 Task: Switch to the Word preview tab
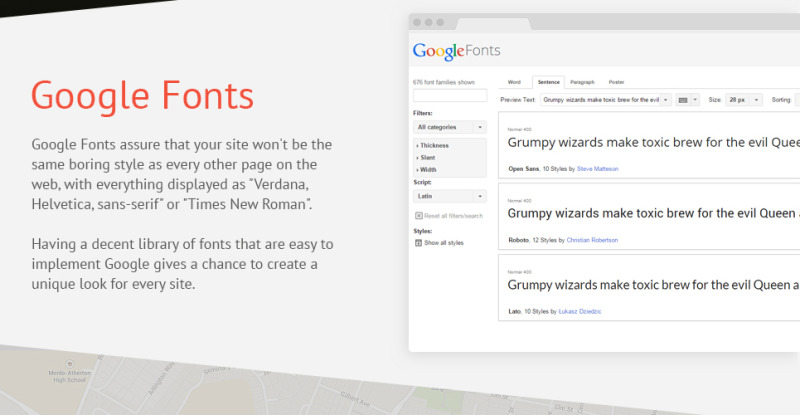coord(514,82)
